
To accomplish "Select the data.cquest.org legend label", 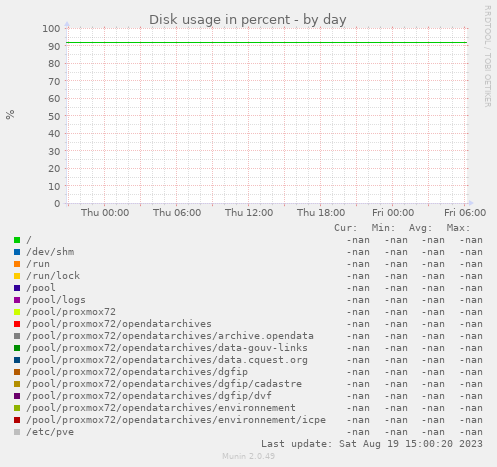I will pyautogui.click(x=167, y=360).
